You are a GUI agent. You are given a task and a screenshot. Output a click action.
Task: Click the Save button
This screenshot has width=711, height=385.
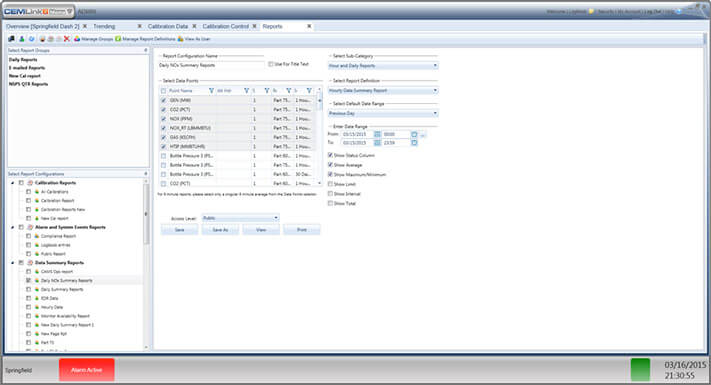tap(180, 230)
